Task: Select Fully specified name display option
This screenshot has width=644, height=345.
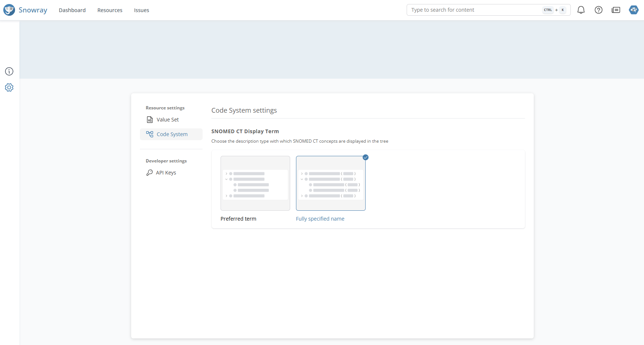Action: [x=330, y=183]
